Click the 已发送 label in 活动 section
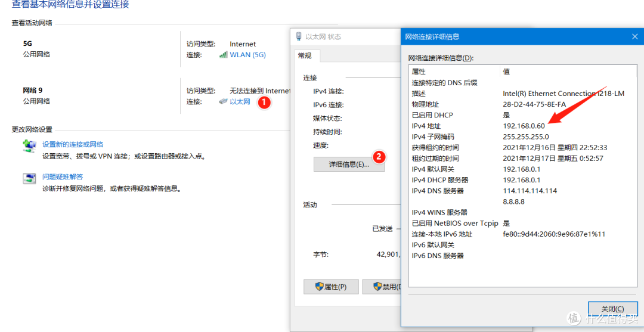 [382, 229]
